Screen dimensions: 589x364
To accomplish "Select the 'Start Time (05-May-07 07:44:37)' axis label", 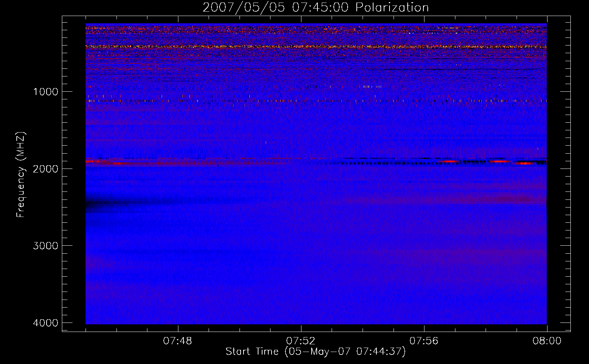I will click(316, 352).
